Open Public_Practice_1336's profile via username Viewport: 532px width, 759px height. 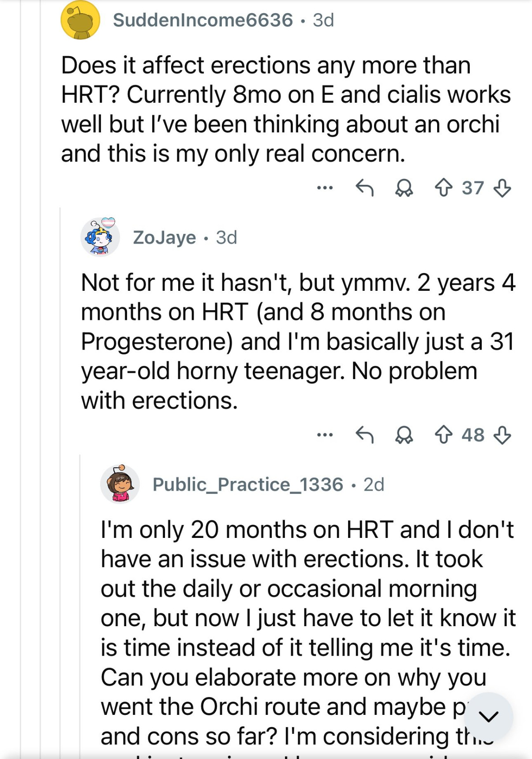(247, 485)
